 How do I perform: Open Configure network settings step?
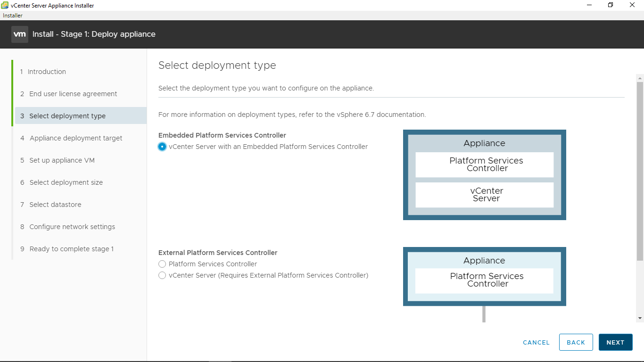pyautogui.click(x=72, y=227)
